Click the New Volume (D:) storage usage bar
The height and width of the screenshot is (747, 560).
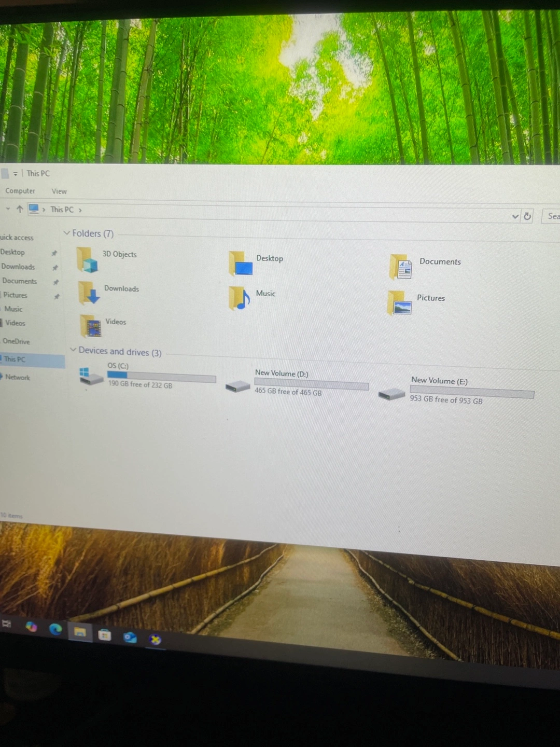tap(311, 385)
